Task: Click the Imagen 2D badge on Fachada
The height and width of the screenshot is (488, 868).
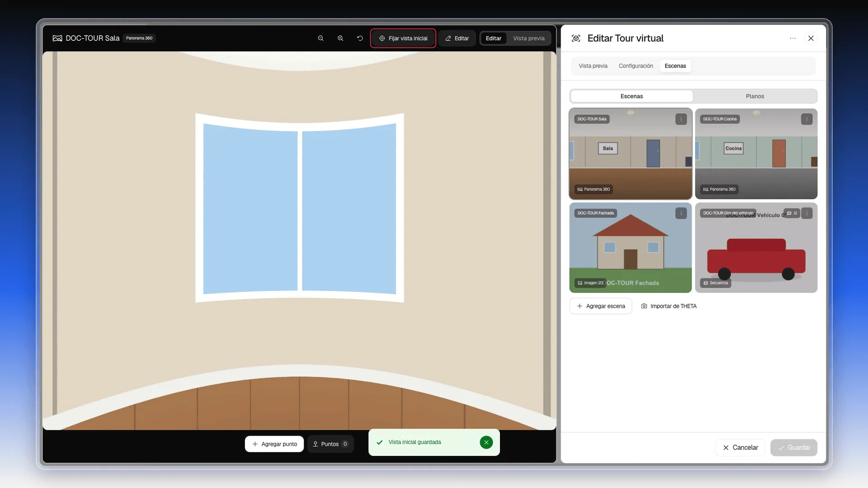Action: pos(590,283)
